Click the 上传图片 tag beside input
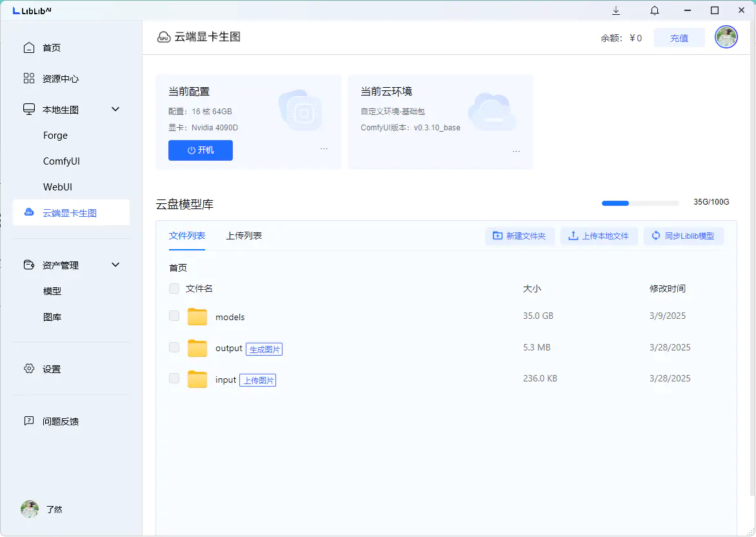Image resolution: width=756 pixels, height=537 pixels. 258,380
